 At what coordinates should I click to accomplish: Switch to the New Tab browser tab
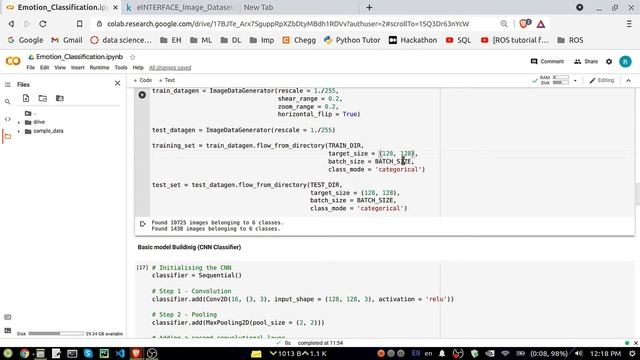258,7
